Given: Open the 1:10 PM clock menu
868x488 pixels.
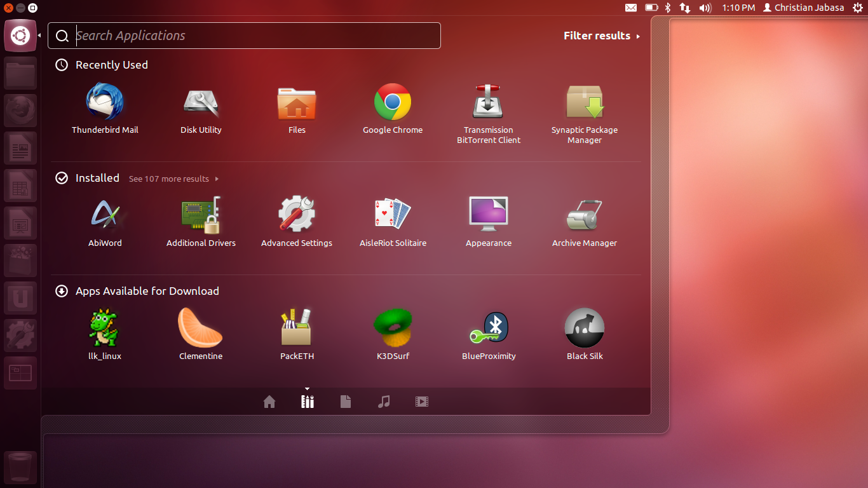Looking at the screenshot, I should click(738, 8).
